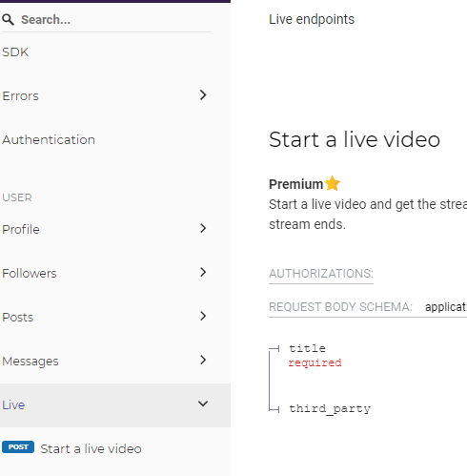Screen dimensions: 467x476
Task: Click the Premium star icon
Action: 333,183
